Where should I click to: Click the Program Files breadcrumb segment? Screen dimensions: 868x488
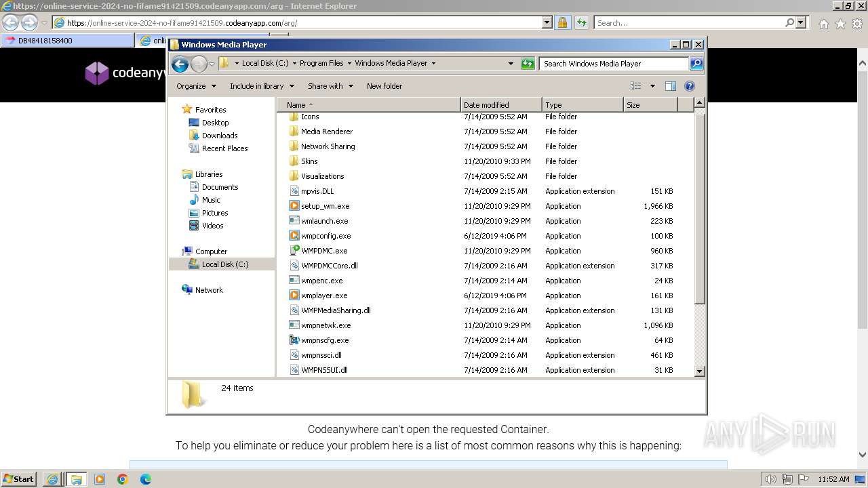[321, 64]
